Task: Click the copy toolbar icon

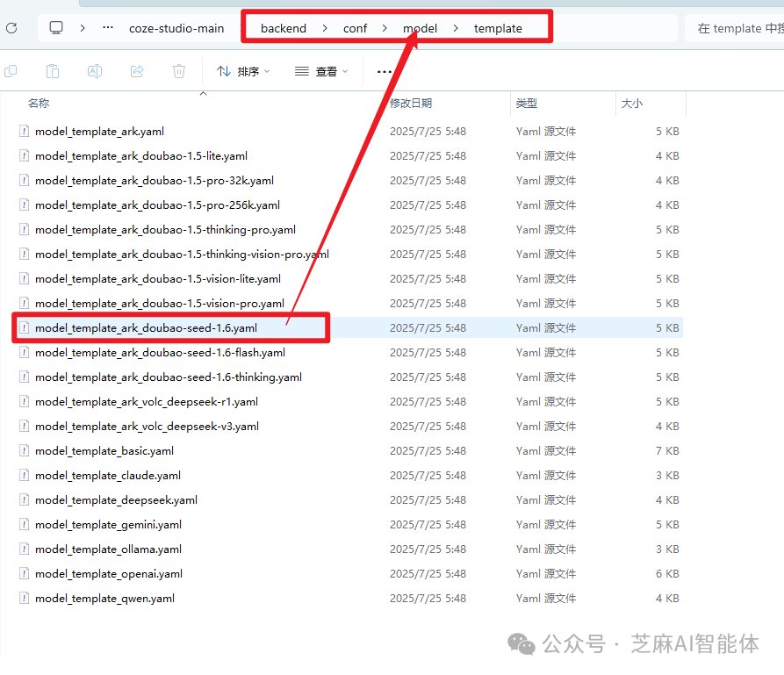Action: pos(11,71)
